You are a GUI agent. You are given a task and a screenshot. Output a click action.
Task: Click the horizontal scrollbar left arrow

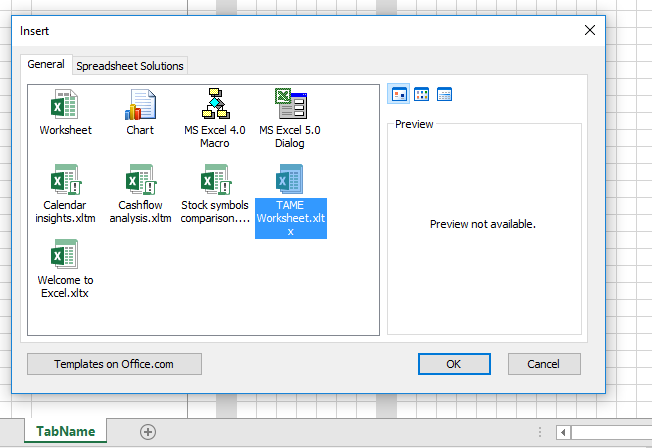(563, 432)
